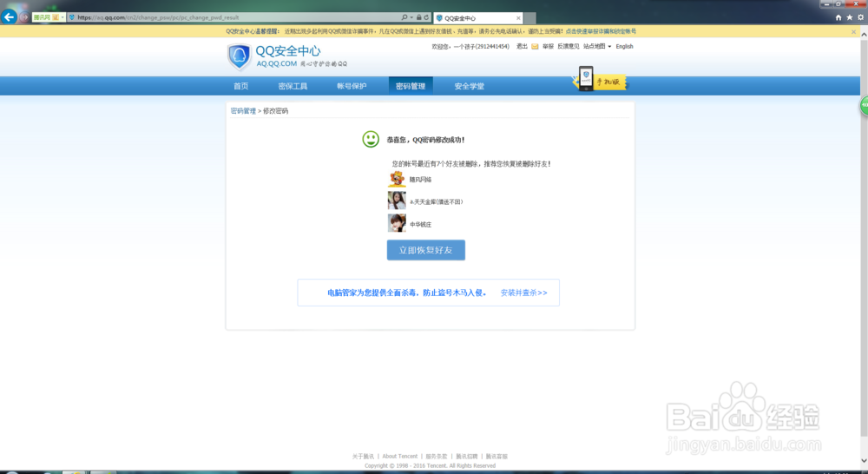Open address bar search dropdown arrow
Image resolution: width=868 pixels, height=474 pixels.
(411, 17)
